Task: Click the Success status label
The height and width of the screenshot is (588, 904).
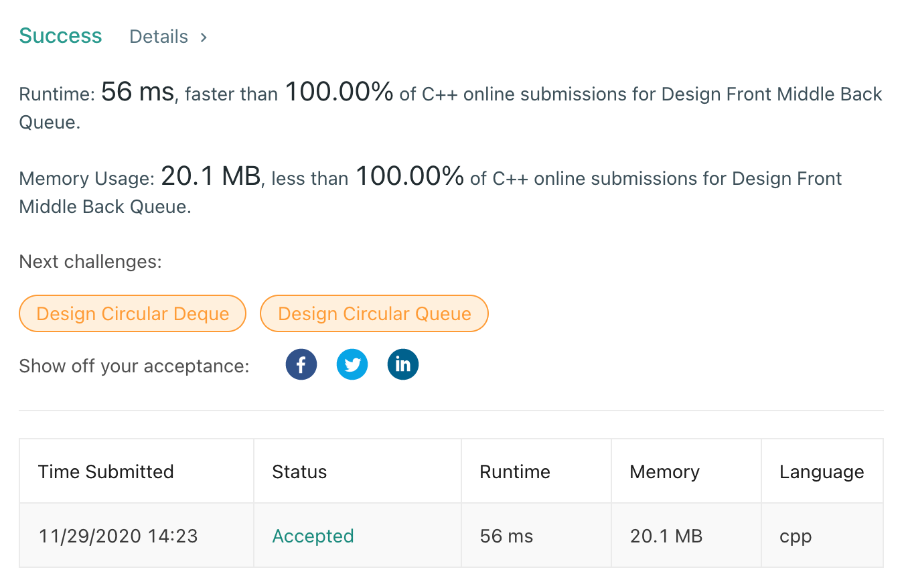Action: [x=60, y=35]
